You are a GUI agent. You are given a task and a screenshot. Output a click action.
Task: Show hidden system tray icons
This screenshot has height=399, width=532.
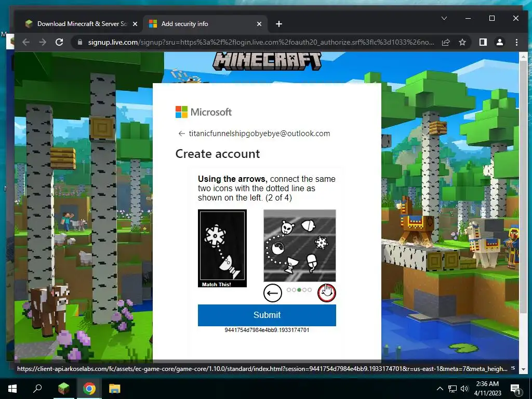tap(440, 389)
